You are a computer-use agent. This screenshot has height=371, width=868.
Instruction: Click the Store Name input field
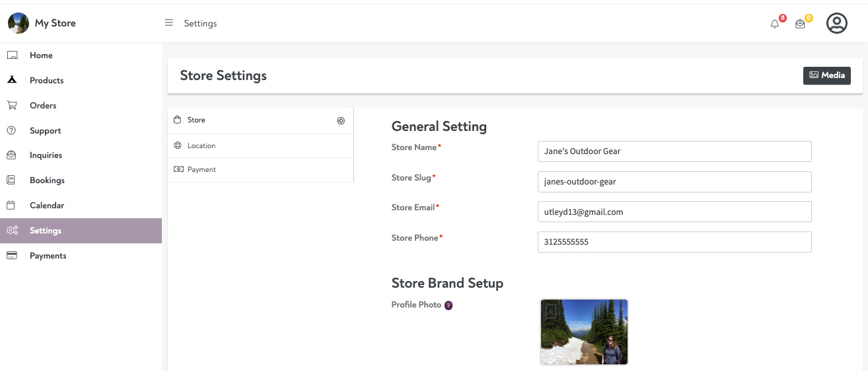click(x=674, y=151)
